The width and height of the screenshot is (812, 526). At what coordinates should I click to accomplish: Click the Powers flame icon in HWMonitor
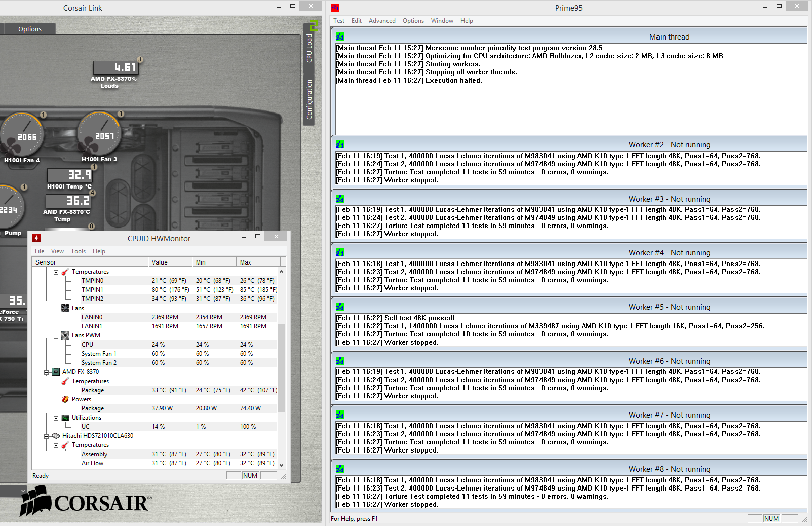65,399
